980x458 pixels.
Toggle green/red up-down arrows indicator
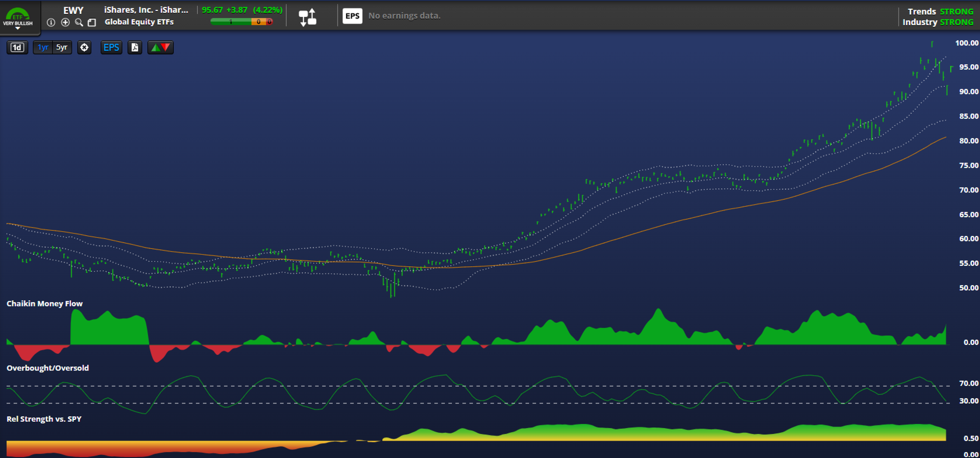160,47
